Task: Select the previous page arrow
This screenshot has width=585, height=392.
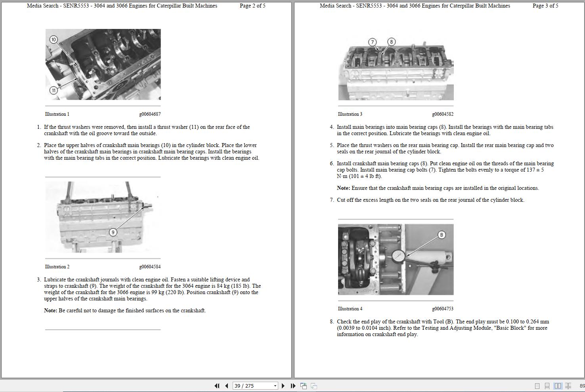Action: [x=226, y=385]
